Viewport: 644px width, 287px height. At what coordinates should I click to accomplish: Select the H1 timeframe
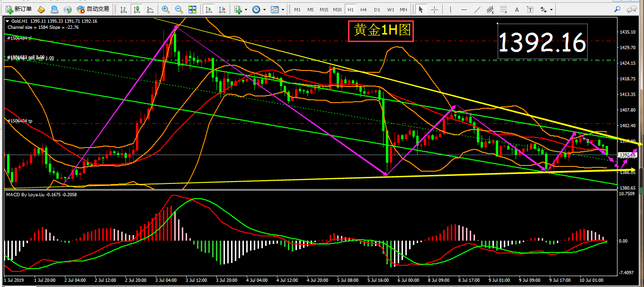pyautogui.click(x=350, y=9)
